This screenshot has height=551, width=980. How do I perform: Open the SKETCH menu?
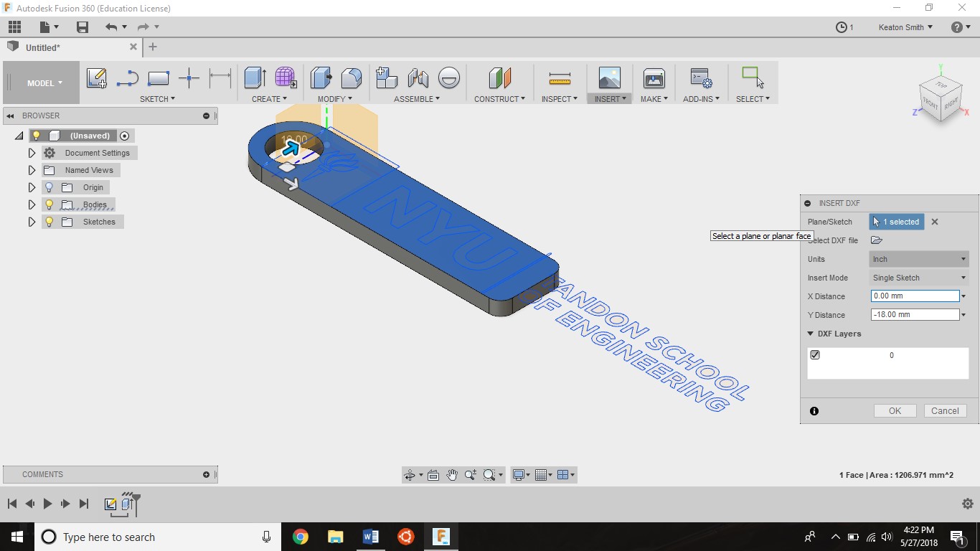[157, 99]
